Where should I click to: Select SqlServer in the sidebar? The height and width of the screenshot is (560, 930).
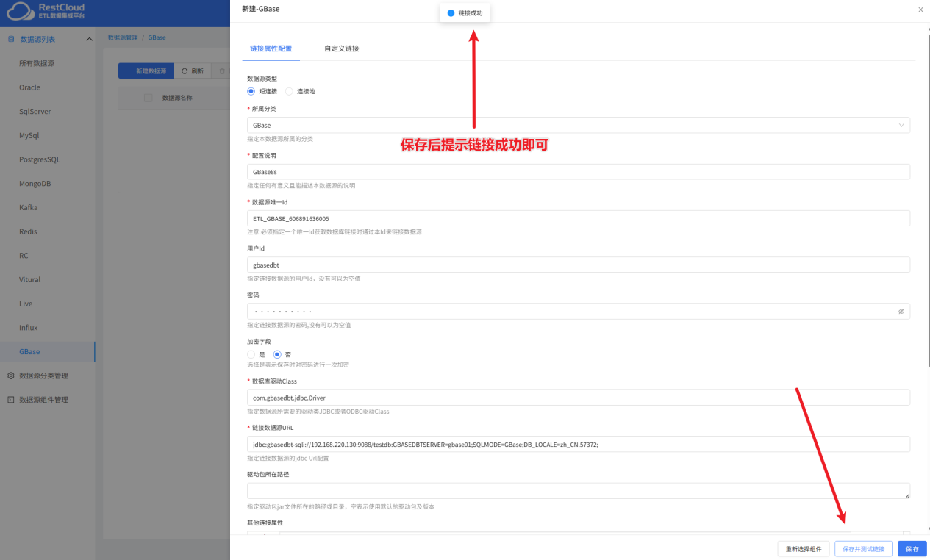coord(35,112)
